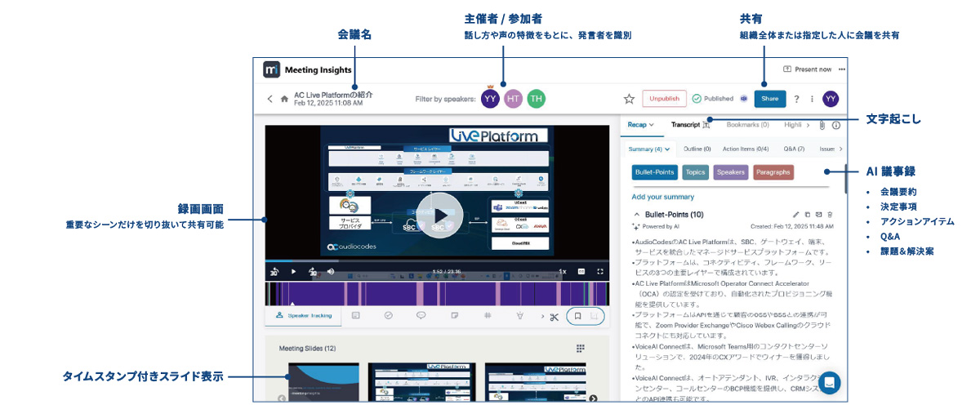Edit the Bullet-Points summary with pencil
The width and height of the screenshot is (980, 418).
pos(796,214)
